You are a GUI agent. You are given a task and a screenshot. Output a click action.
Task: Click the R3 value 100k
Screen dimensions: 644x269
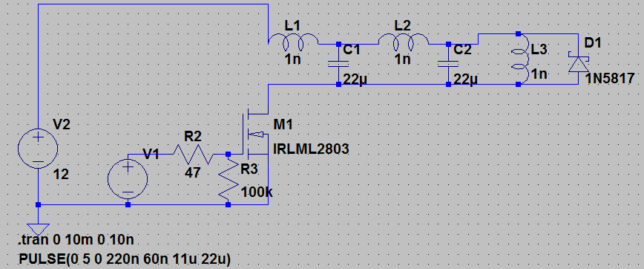257,192
